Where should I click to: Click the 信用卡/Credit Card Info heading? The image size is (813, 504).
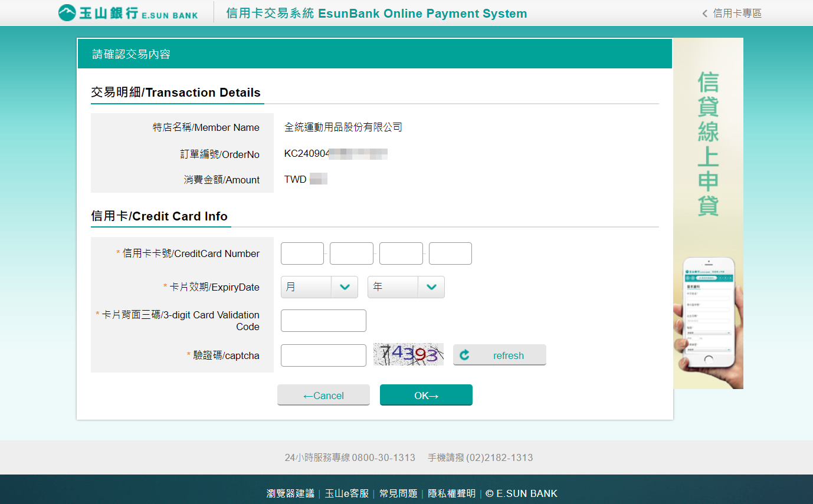click(159, 216)
